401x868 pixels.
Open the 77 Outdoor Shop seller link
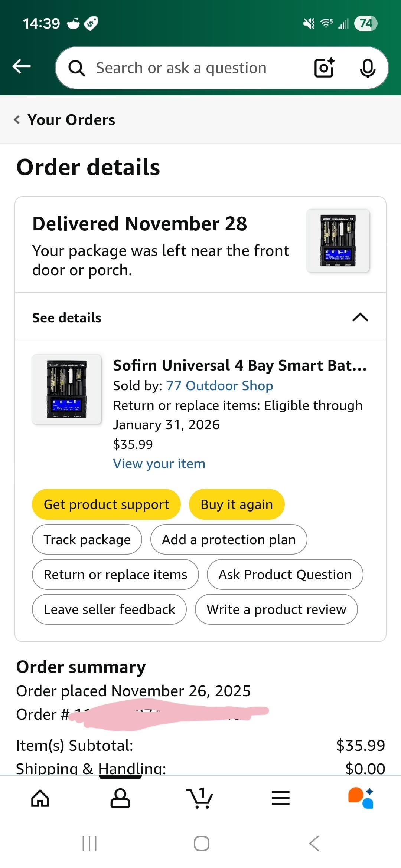pos(219,386)
